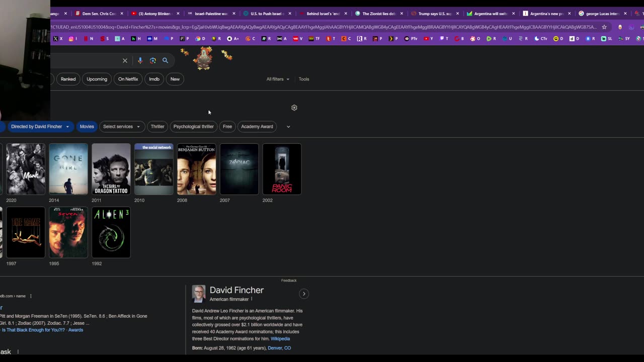
Task: Open options menu beside American filmmaker
Action: 252,299
